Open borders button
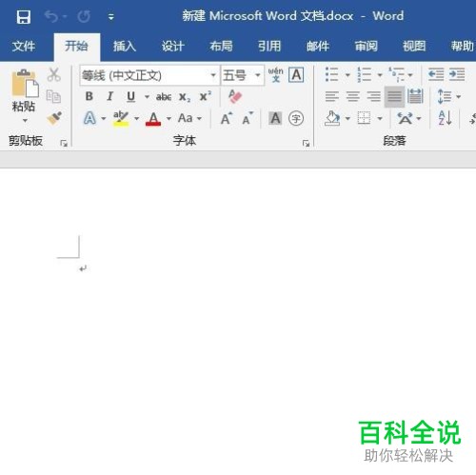This screenshot has height=475, width=476. 364,118
